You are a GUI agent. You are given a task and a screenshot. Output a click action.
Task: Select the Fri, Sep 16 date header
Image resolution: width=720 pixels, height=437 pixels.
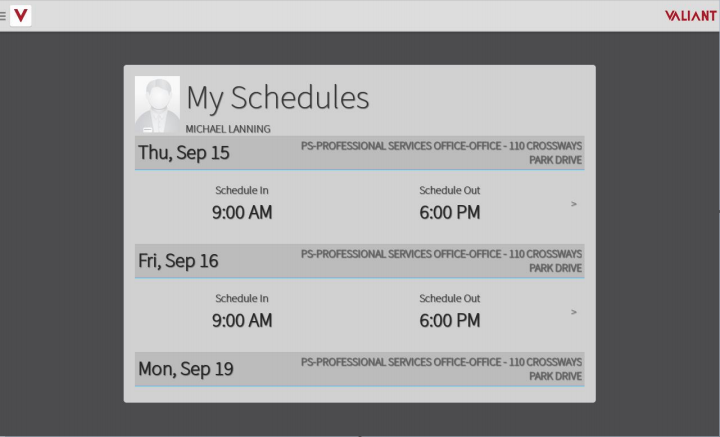(178, 261)
